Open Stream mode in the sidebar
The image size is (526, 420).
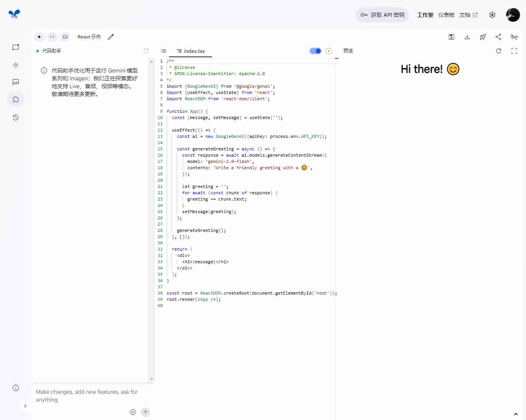(x=16, y=65)
